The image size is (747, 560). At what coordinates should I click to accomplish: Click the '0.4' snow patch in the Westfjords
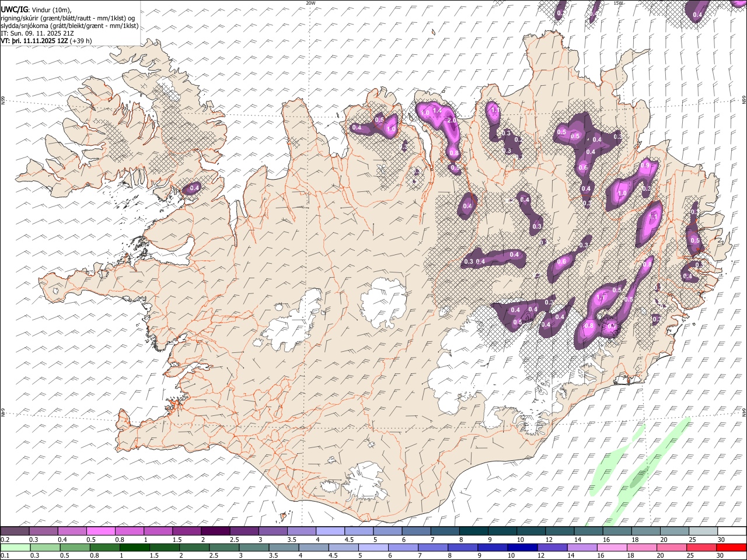(x=193, y=188)
